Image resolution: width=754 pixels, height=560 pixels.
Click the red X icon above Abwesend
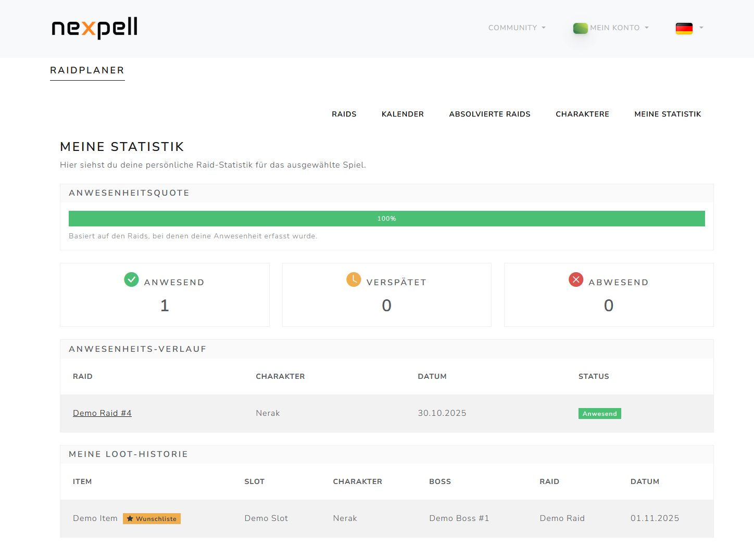click(x=576, y=279)
